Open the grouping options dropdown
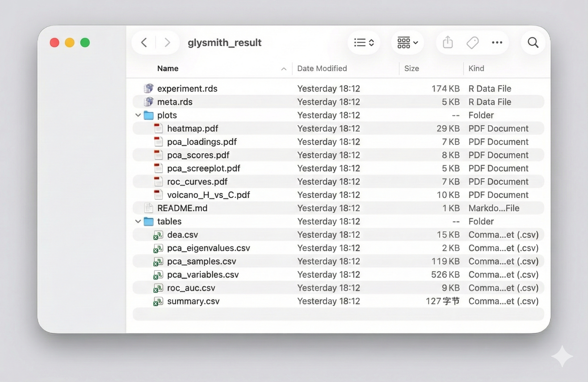 click(407, 42)
